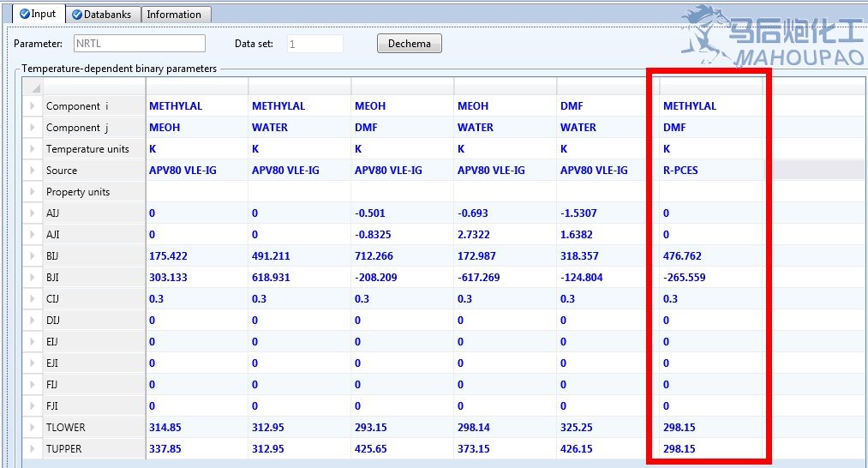Viewport: 868px width, 468px height.
Task: Click the grid's top-left select-all corner triangle
Action: [x=35, y=88]
